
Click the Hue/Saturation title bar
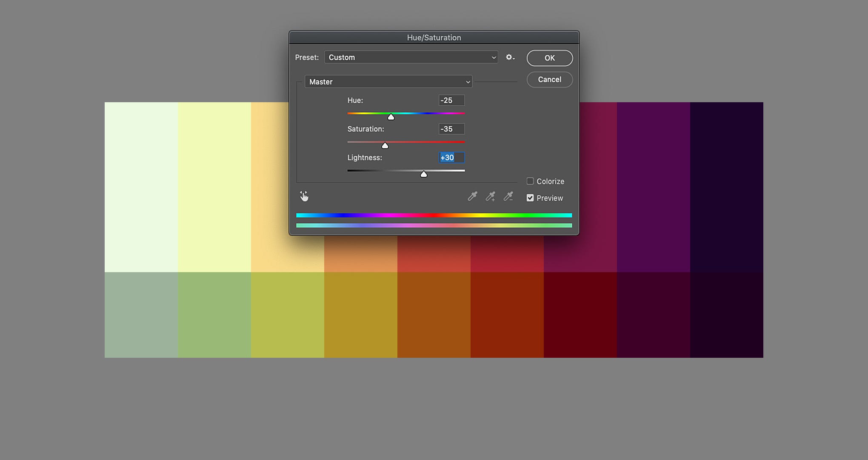point(434,37)
